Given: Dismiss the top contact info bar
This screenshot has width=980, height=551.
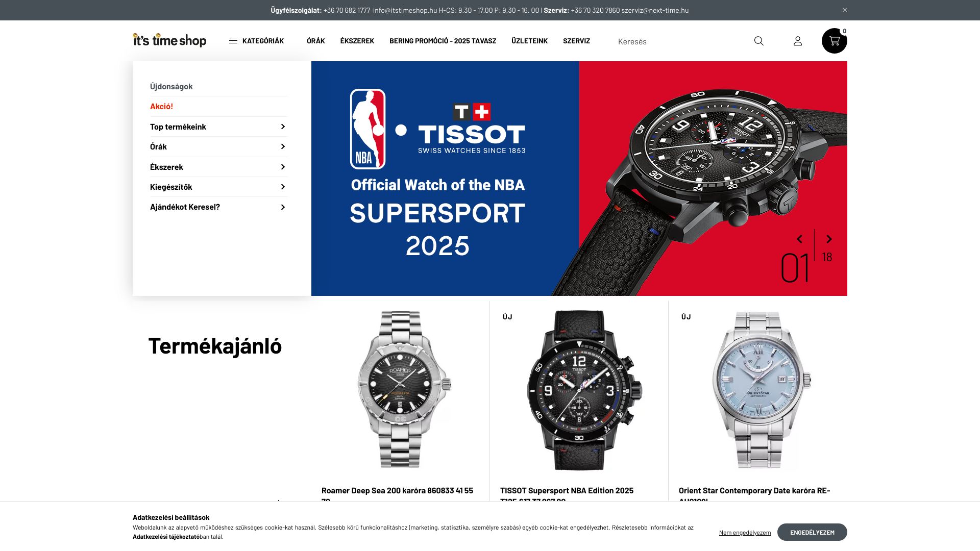Looking at the screenshot, I should (845, 10).
